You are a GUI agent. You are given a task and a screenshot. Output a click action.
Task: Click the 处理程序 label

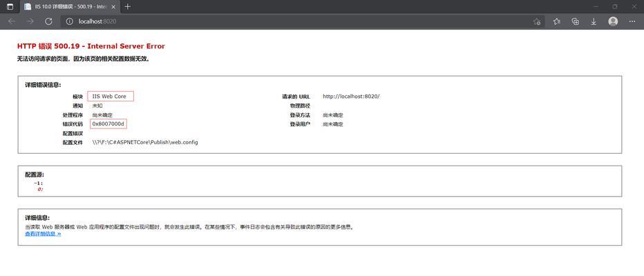coord(73,115)
